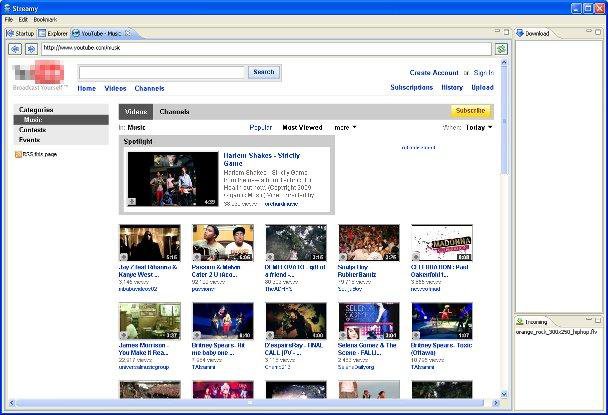Open the File menu
Viewport: 608px width, 415px height.
click(x=9, y=19)
